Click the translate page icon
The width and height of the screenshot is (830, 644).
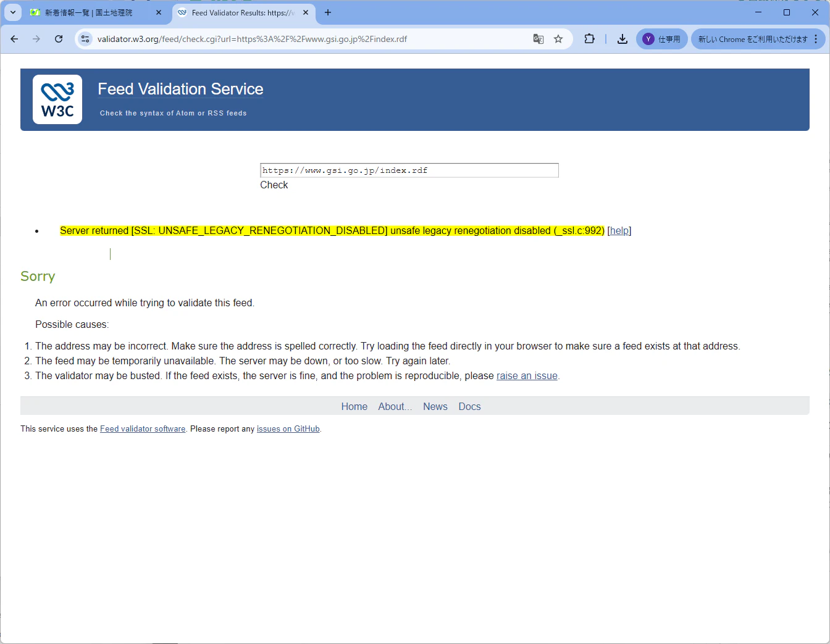pos(539,39)
